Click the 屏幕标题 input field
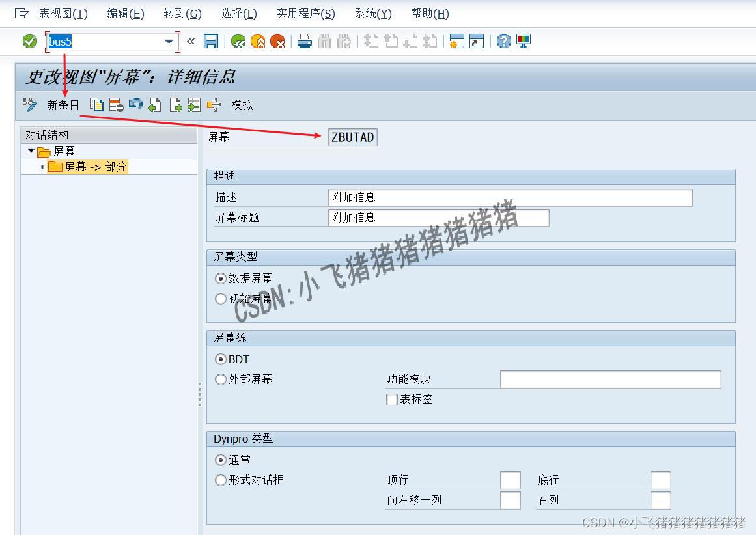Image resolution: width=756 pixels, height=535 pixels. pos(438,218)
